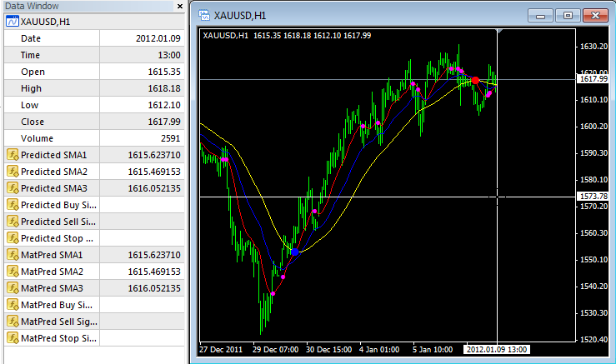The width and height of the screenshot is (616, 364).
Task: Click the MatPred Buy Si... indicator icon
Action: tap(13, 305)
